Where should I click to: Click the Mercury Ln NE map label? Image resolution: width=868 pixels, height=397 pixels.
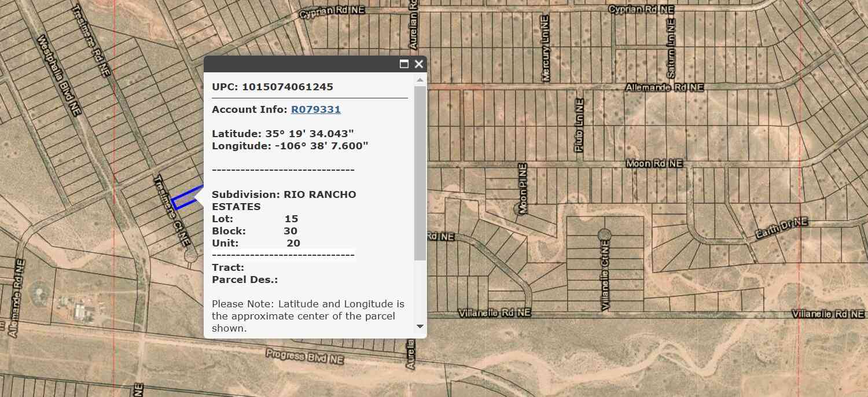tap(545, 48)
